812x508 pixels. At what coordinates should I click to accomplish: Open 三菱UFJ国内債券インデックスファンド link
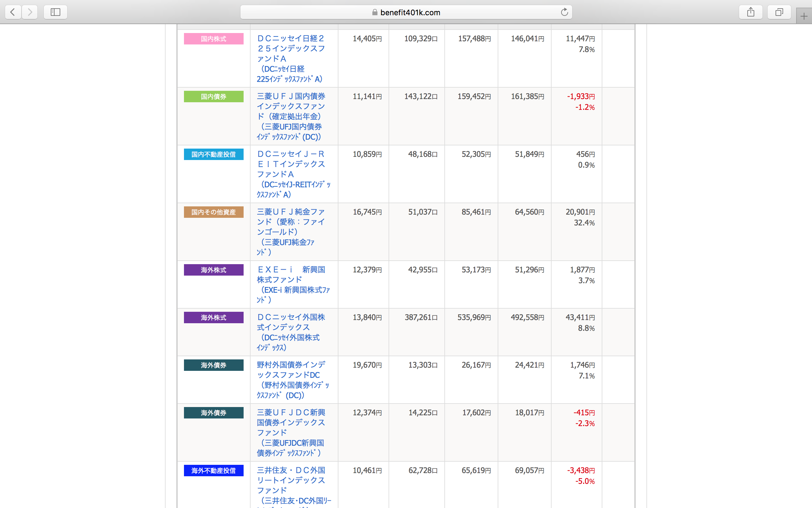[x=291, y=116]
